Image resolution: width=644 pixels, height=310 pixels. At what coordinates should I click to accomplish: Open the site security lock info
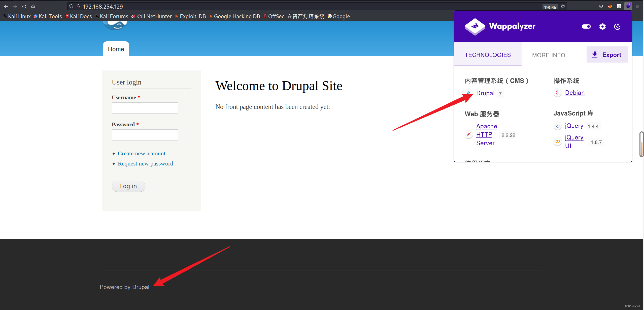pos(78,7)
